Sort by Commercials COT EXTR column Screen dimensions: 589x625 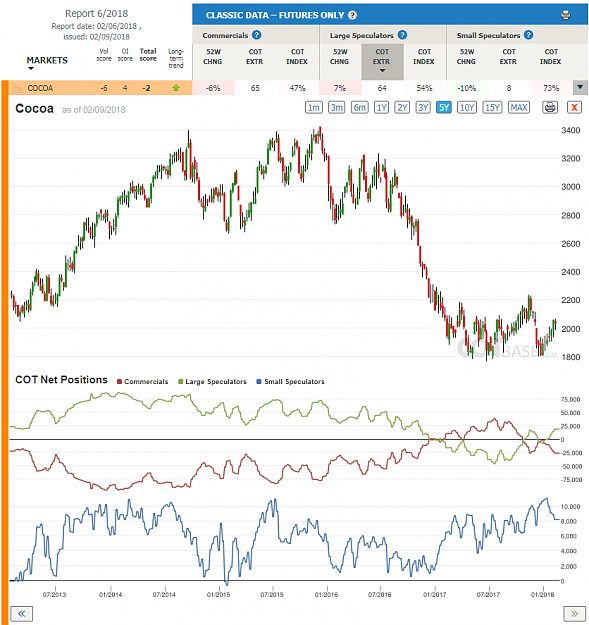255,57
